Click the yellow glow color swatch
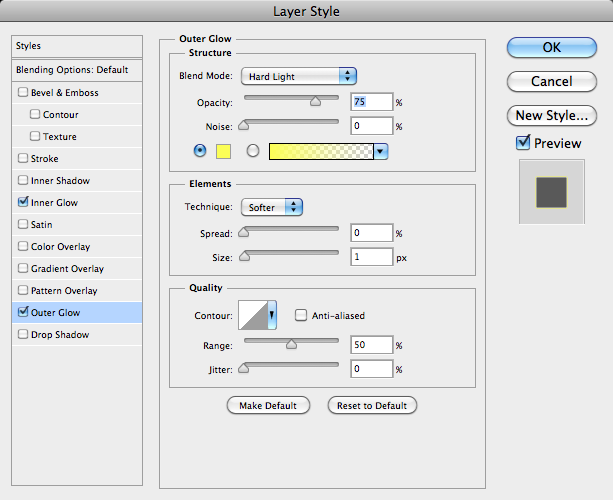 pos(224,151)
